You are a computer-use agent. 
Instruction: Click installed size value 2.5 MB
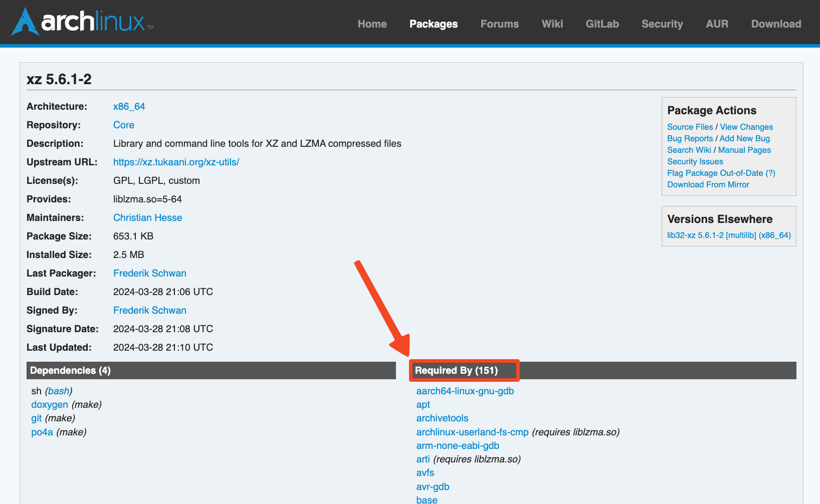point(129,255)
